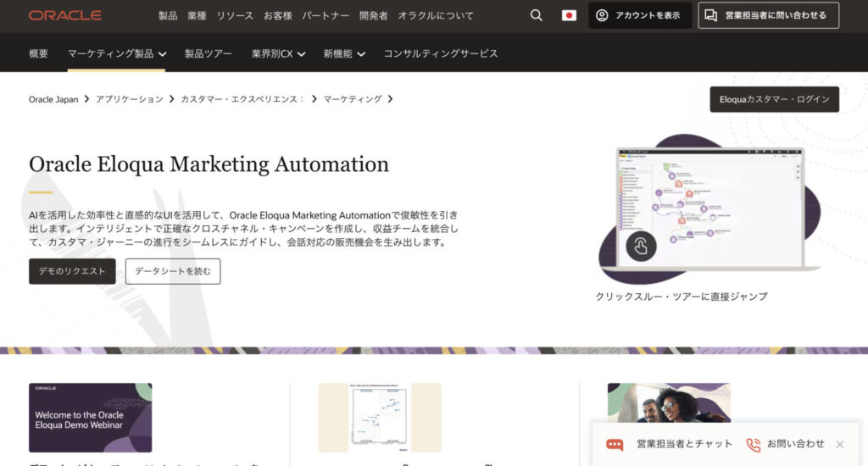Click the chat icon in sales contact button
Viewport: 868px width, 466px height.
711,15
